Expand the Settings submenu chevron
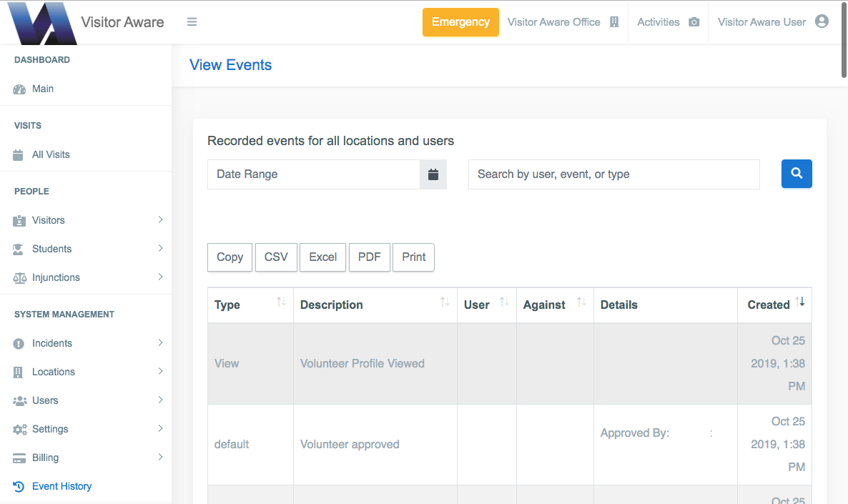 pos(161,428)
